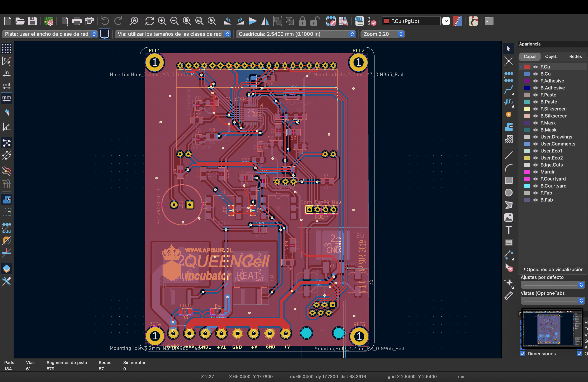Image resolution: width=588 pixels, height=382 pixels.
Task: Select the Draw circle tool
Action: (x=508, y=193)
